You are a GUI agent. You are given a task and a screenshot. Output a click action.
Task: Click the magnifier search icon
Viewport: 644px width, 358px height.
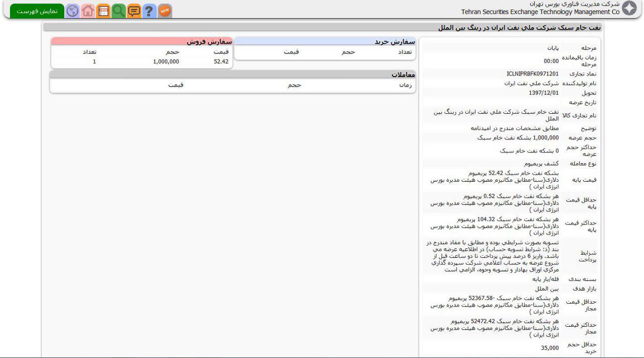pyautogui.click(x=119, y=11)
